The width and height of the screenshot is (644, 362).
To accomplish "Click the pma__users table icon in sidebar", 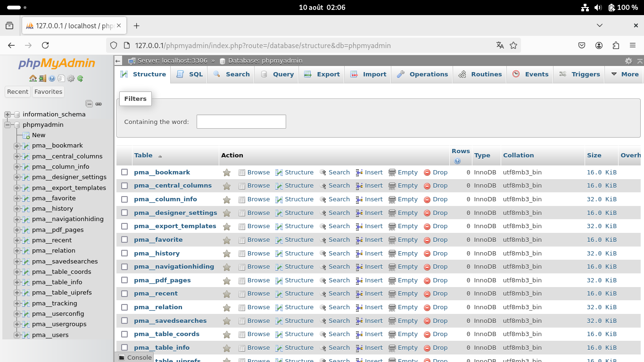I will point(25,335).
